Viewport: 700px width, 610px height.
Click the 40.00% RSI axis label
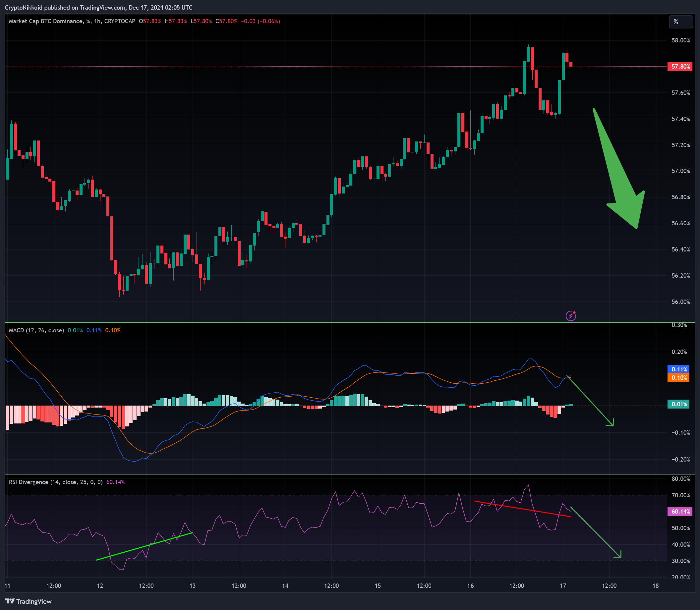681,544
